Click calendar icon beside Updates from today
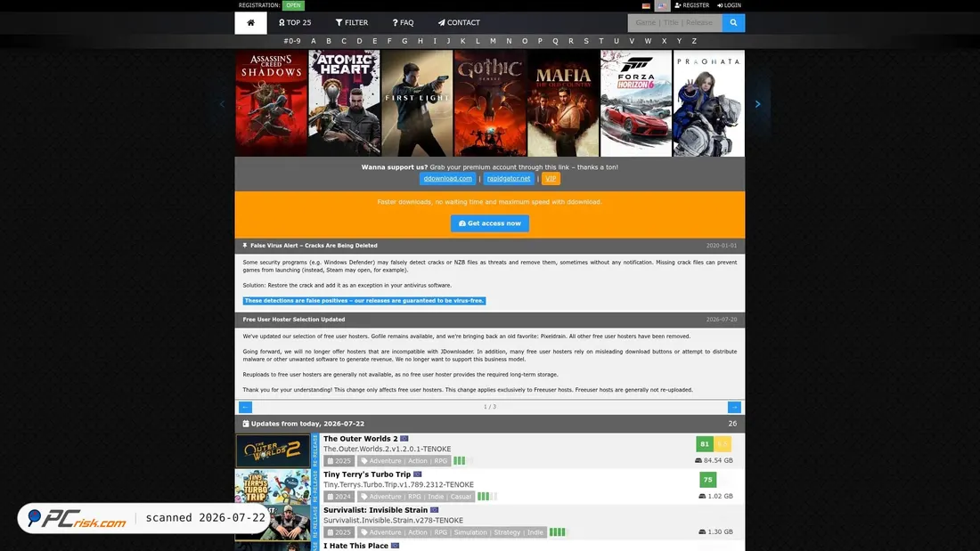This screenshot has width=980, height=551. 246,424
